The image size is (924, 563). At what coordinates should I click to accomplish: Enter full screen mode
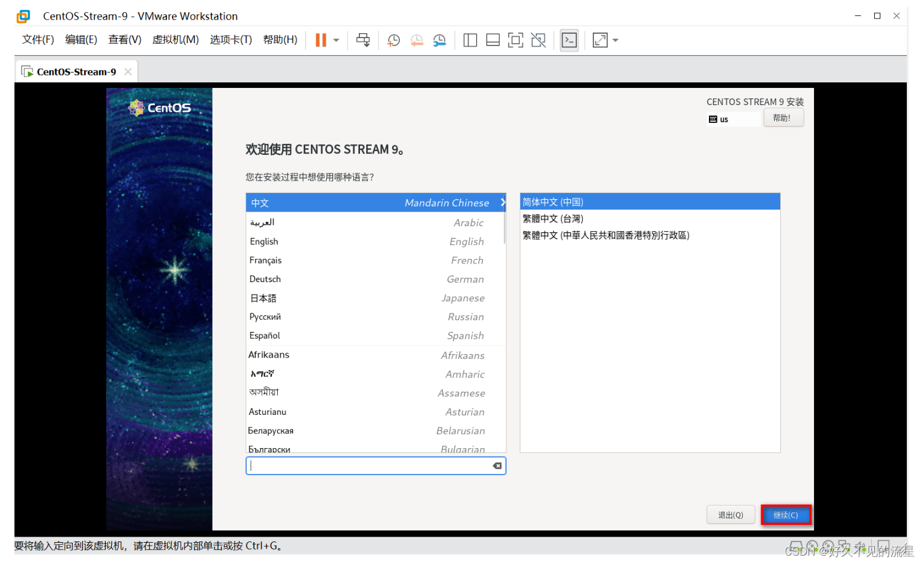pos(515,41)
